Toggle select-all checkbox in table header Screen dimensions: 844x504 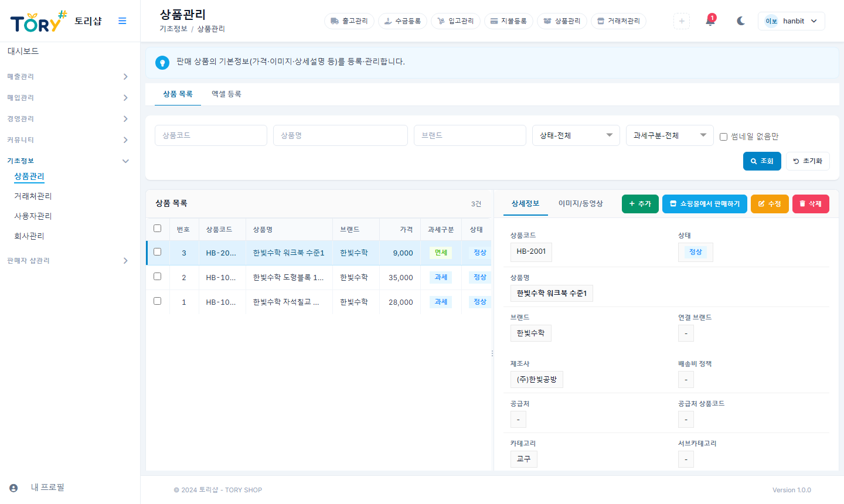point(157,229)
